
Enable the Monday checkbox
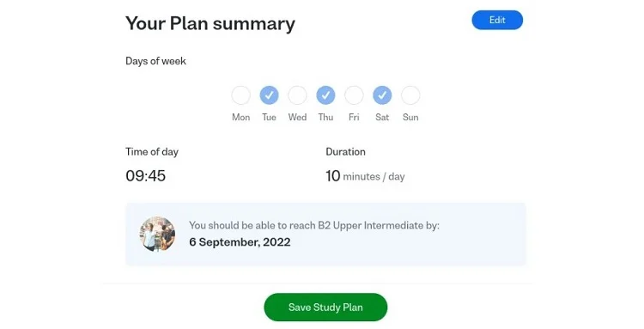(x=240, y=95)
